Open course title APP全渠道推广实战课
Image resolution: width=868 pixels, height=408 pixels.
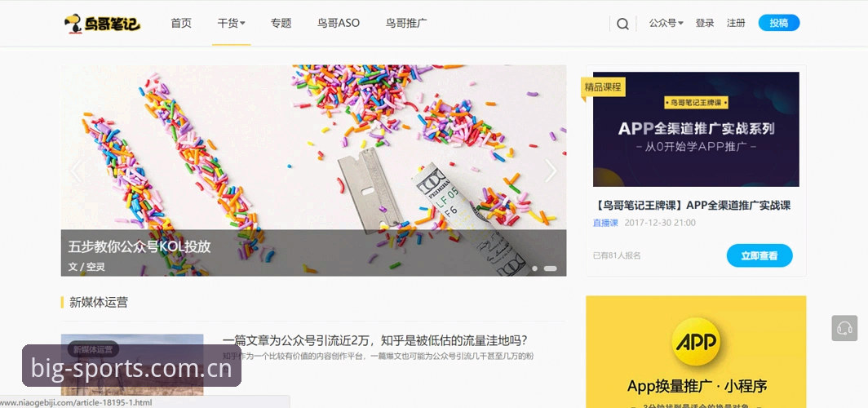coord(692,206)
